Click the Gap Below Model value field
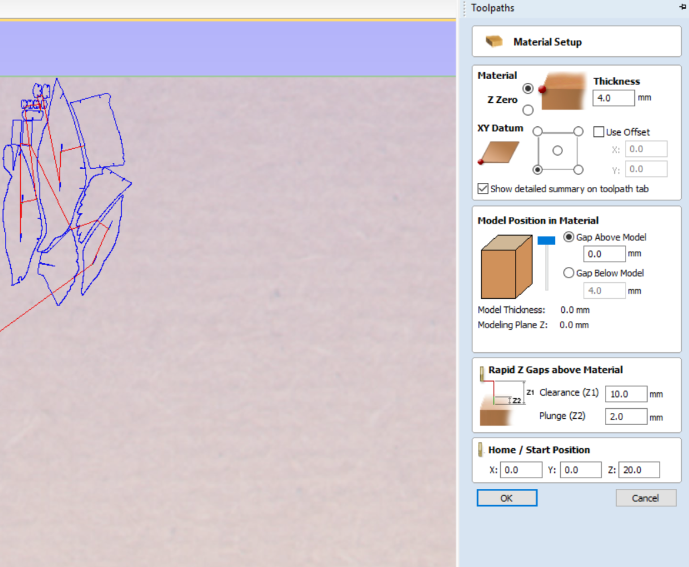Viewport: 689px width, 567px height. pyautogui.click(x=604, y=291)
